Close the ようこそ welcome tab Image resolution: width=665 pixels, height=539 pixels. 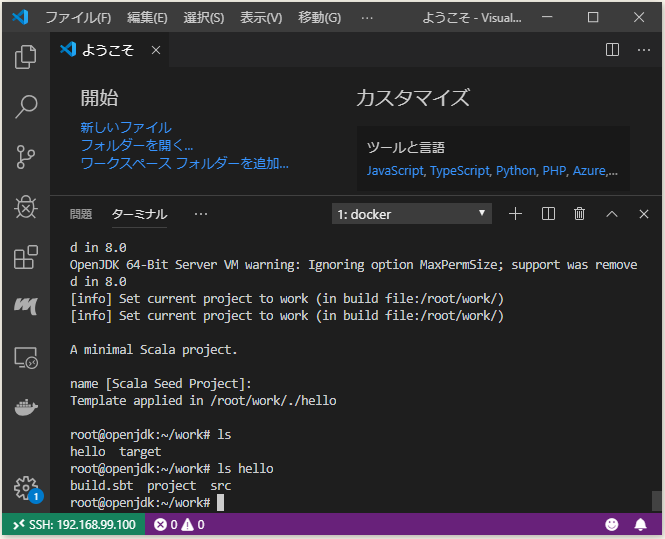(x=156, y=50)
